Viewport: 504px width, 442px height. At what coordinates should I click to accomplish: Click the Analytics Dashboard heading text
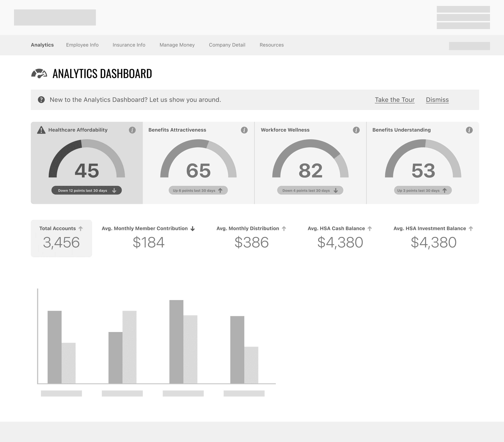pos(102,74)
